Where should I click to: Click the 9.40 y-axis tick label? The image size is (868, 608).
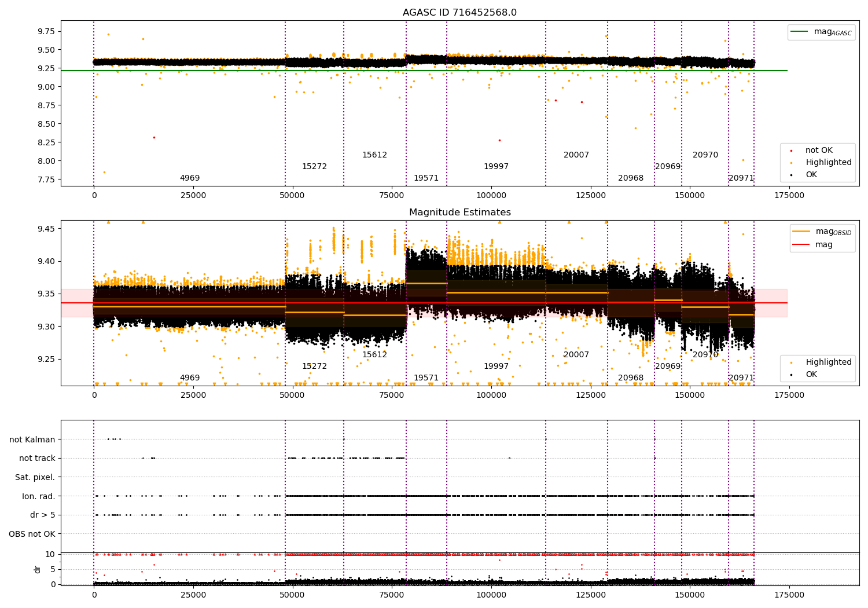click(x=45, y=261)
